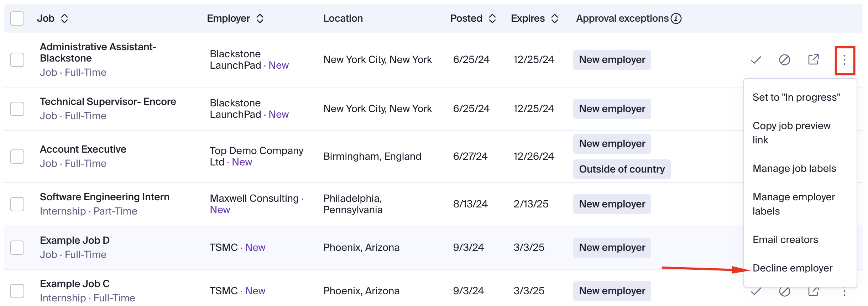Screen dimensions: 868x306
Task: Select Set to "In progress" menu option
Action: coord(796,97)
